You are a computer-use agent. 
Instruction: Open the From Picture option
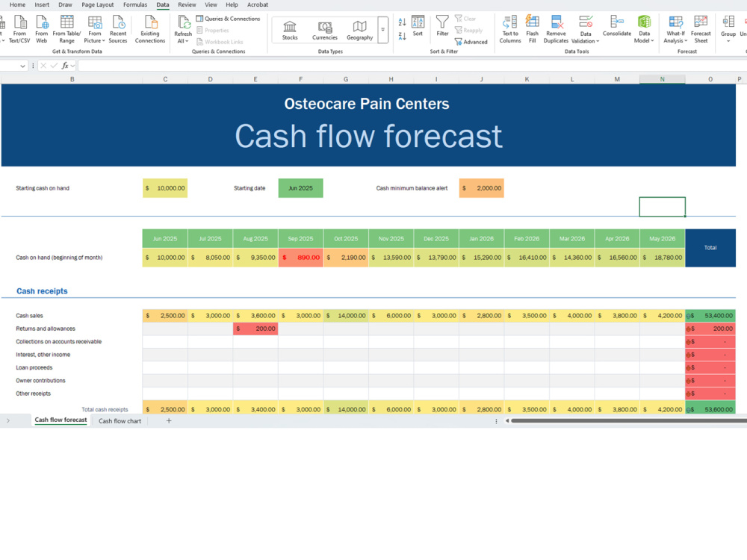coord(94,29)
